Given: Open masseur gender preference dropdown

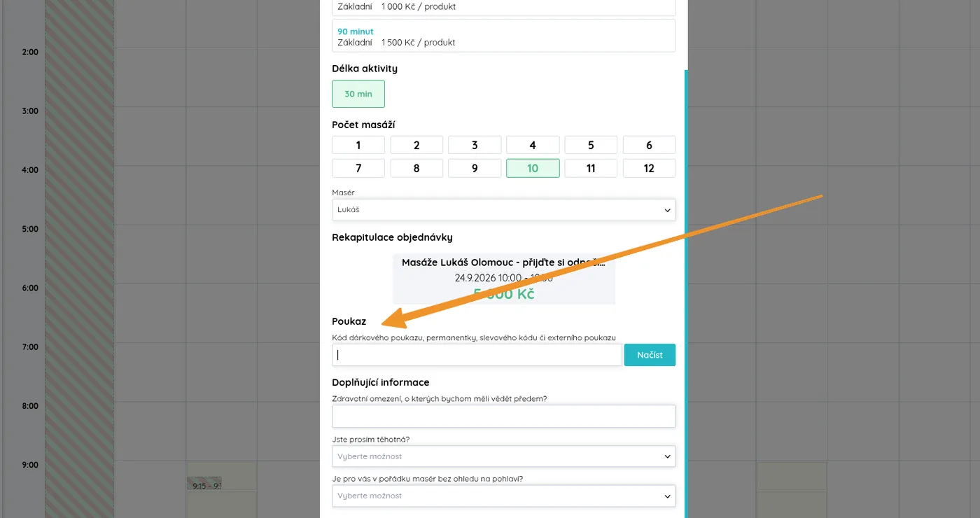Looking at the screenshot, I should pyautogui.click(x=503, y=496).
